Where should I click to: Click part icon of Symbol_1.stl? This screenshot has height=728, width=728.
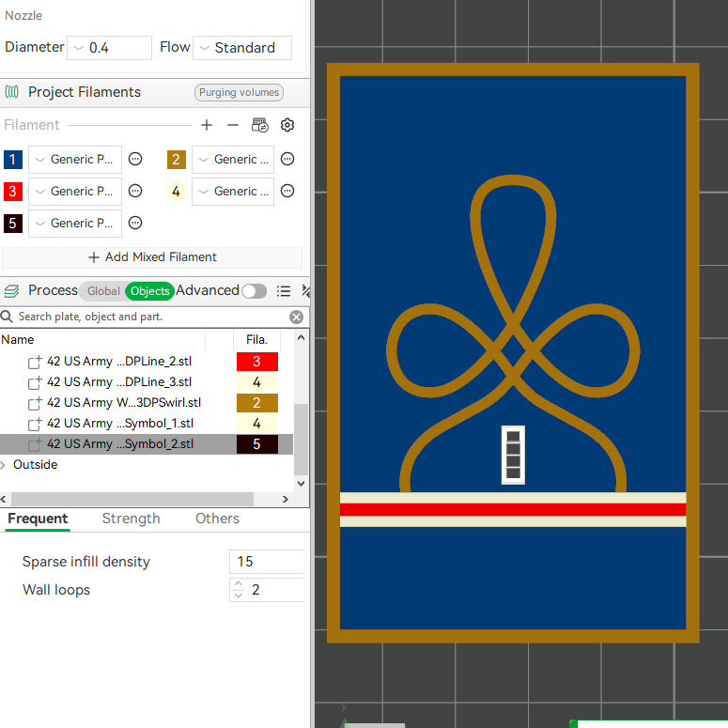coord(36,424)
